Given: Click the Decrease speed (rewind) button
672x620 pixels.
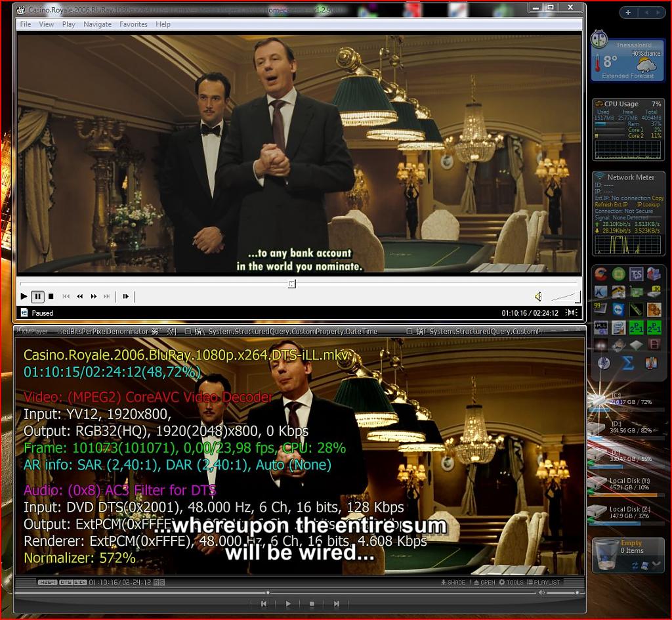Looking at the screenshot, I should point(79,296).
